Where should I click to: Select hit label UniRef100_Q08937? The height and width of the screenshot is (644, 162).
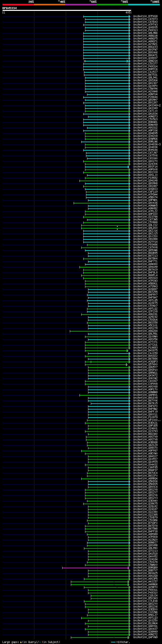coord(145,58)
